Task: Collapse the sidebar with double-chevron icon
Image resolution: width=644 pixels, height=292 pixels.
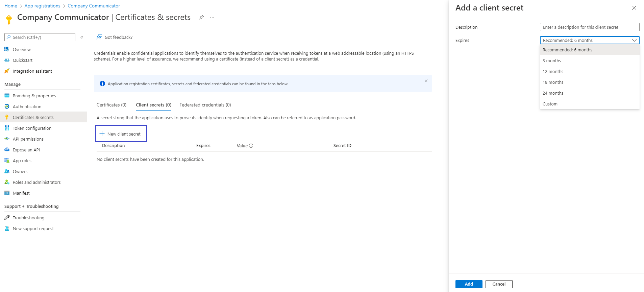Action: pyautogui.click(x=82, y=37)
